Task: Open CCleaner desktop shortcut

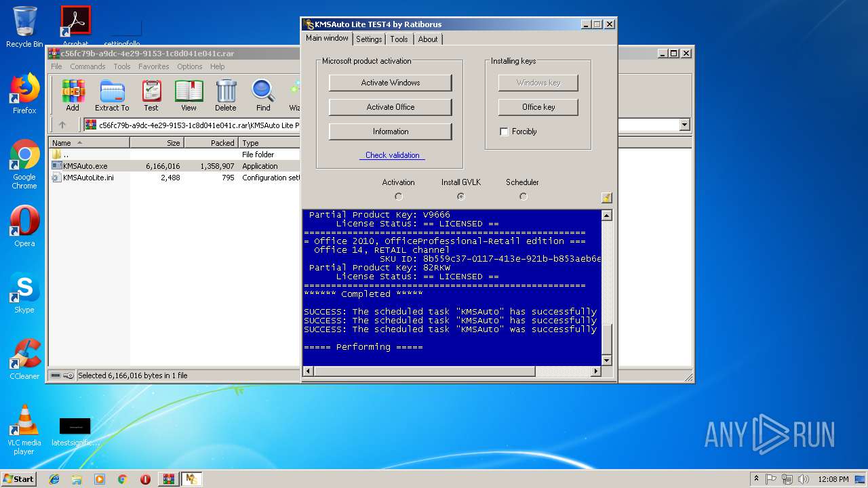Action: (x=24, y=360)
